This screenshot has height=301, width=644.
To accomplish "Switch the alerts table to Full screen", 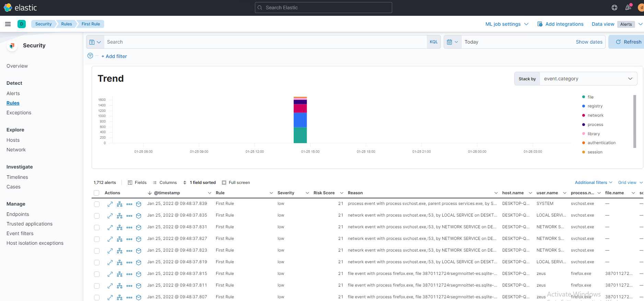I will coord(236,183).
